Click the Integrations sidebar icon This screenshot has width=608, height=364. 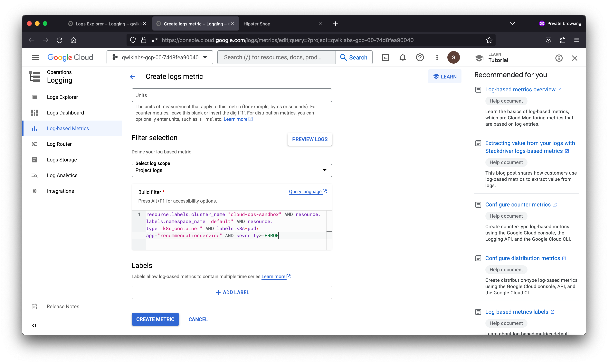(34, 190)
